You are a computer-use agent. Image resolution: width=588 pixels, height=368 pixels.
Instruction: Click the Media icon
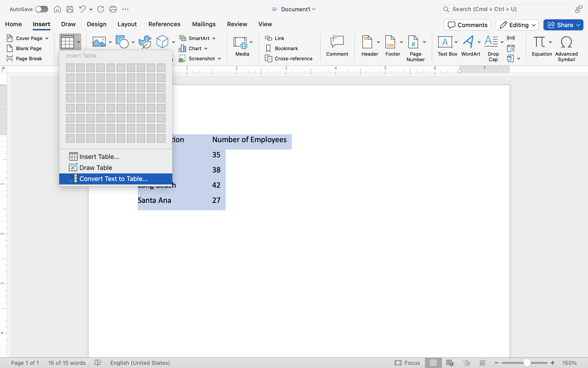[240, 43]
